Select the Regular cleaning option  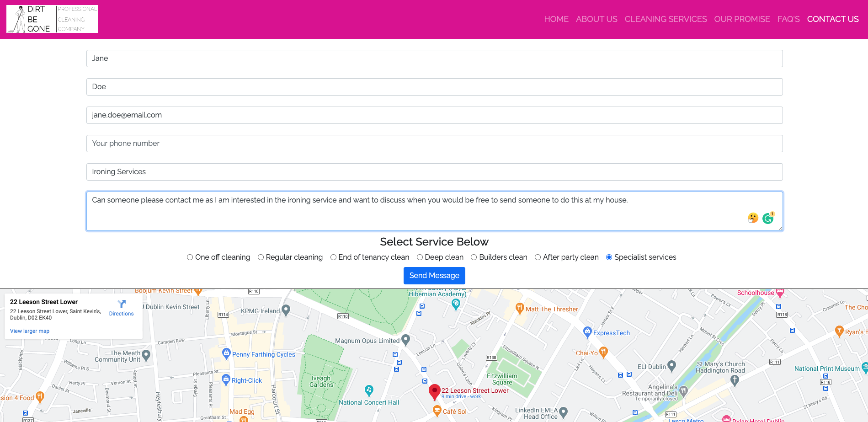[x=261, y=257]
